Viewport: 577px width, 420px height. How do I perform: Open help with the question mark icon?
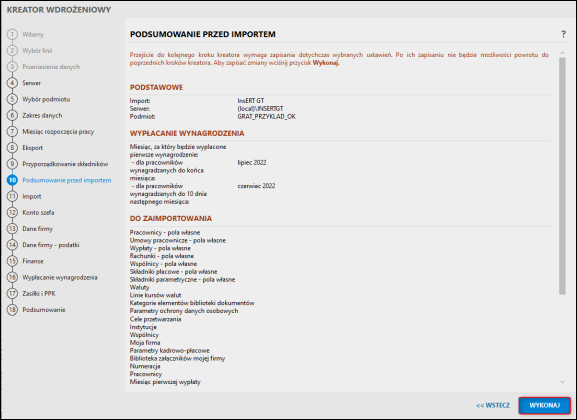tap(563, 34)
